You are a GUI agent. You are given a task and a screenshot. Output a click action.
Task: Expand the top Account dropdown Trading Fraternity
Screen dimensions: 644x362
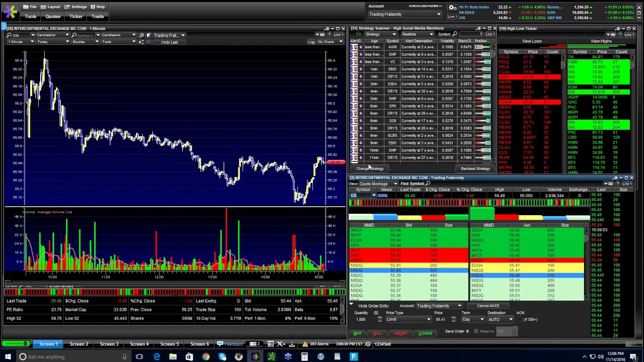pos(405,14)
